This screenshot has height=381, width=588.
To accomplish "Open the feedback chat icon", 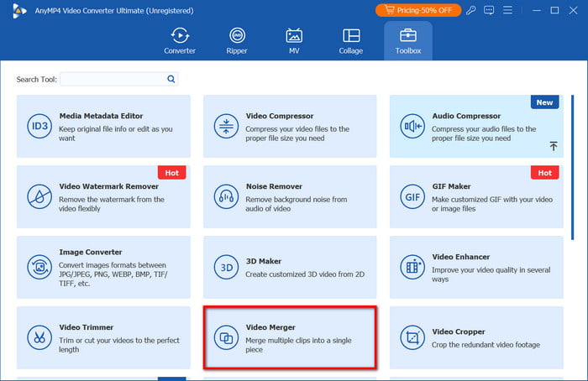I will (489, 10).
